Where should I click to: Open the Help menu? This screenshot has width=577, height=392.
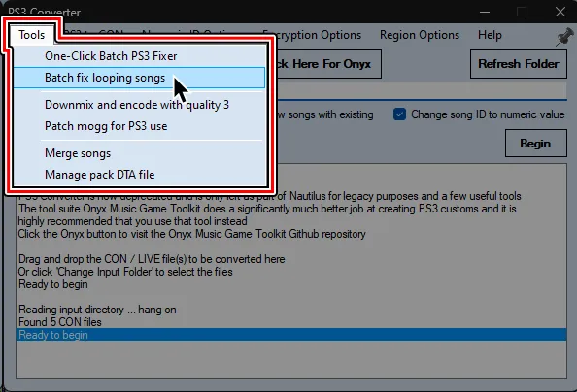490,35
